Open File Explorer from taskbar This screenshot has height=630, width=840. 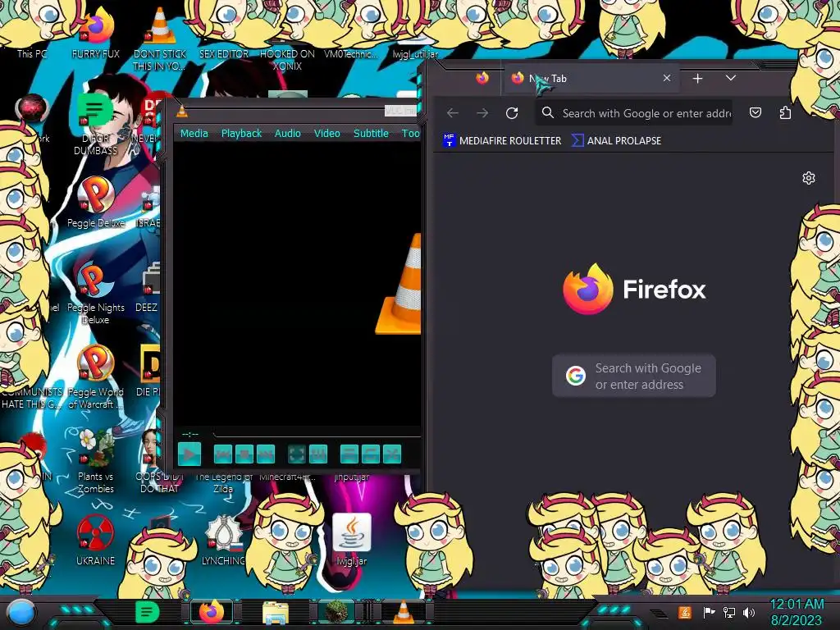coord(276,613)
